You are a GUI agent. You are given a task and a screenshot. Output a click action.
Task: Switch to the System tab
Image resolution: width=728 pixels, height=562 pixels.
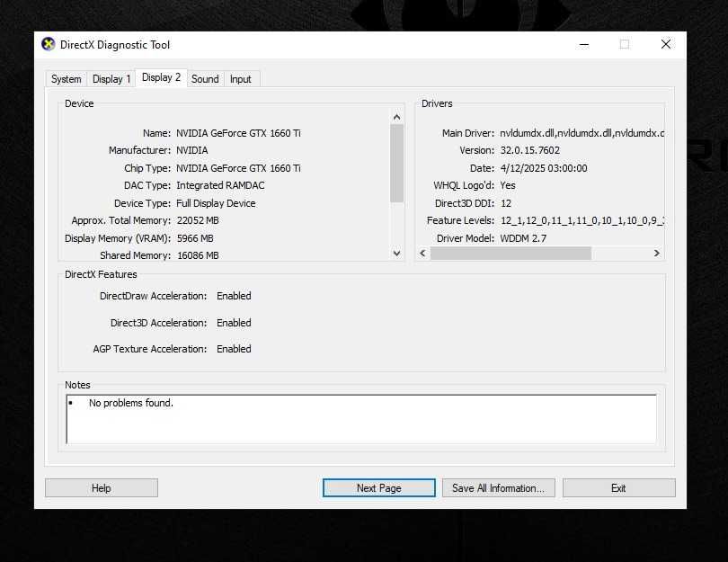pos(66,79)
